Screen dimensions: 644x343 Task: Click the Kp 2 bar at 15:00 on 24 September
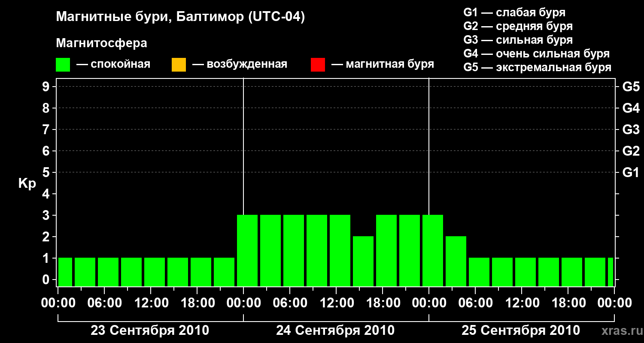[363, 261]
